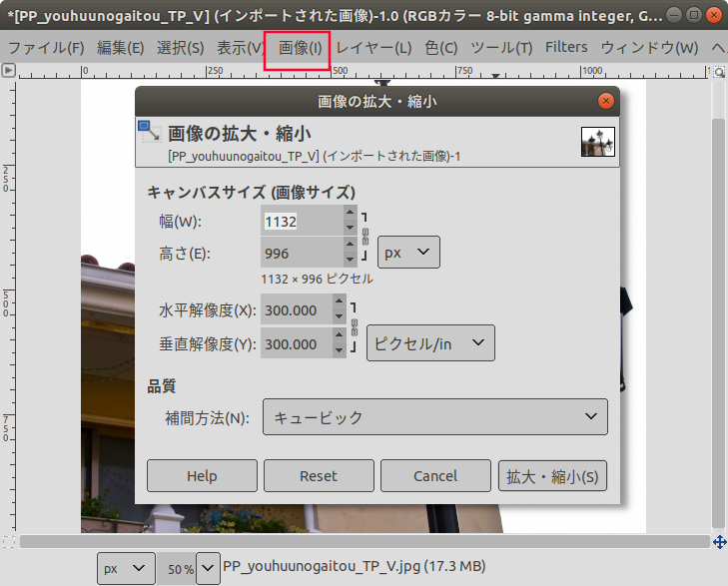Toggle the resolution chain link
Viewport: 728px width, 586px height.
355,327
